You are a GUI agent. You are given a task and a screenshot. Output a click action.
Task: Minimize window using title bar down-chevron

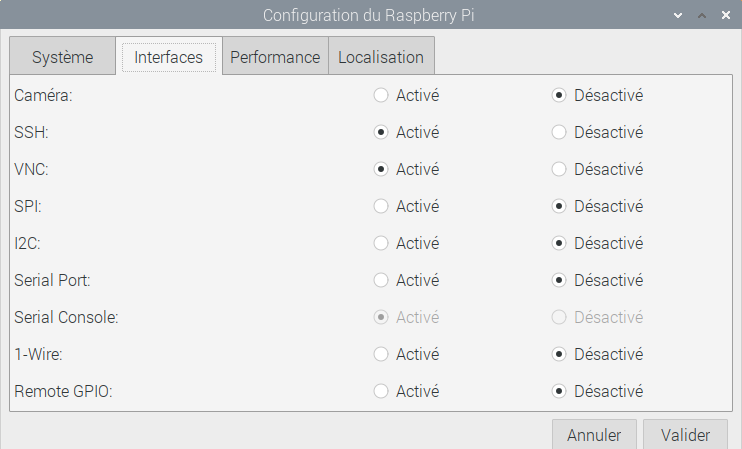pos(678,15)
